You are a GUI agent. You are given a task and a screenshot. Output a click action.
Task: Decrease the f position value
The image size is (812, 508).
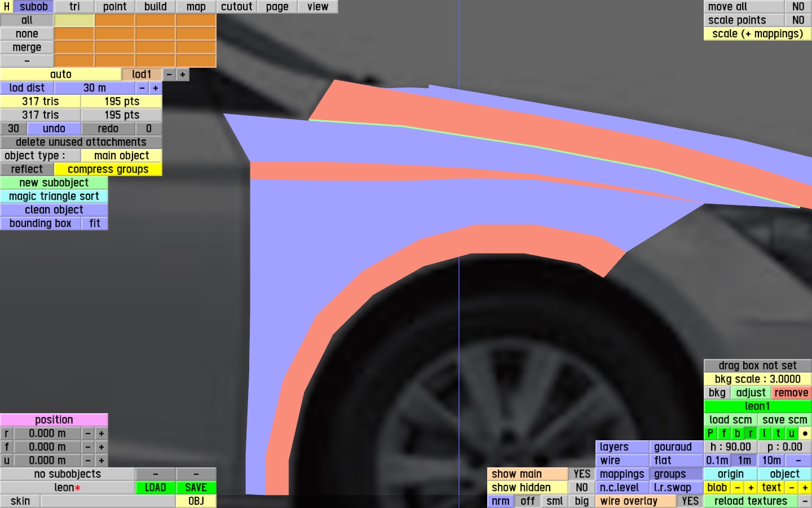click(88, 447)
